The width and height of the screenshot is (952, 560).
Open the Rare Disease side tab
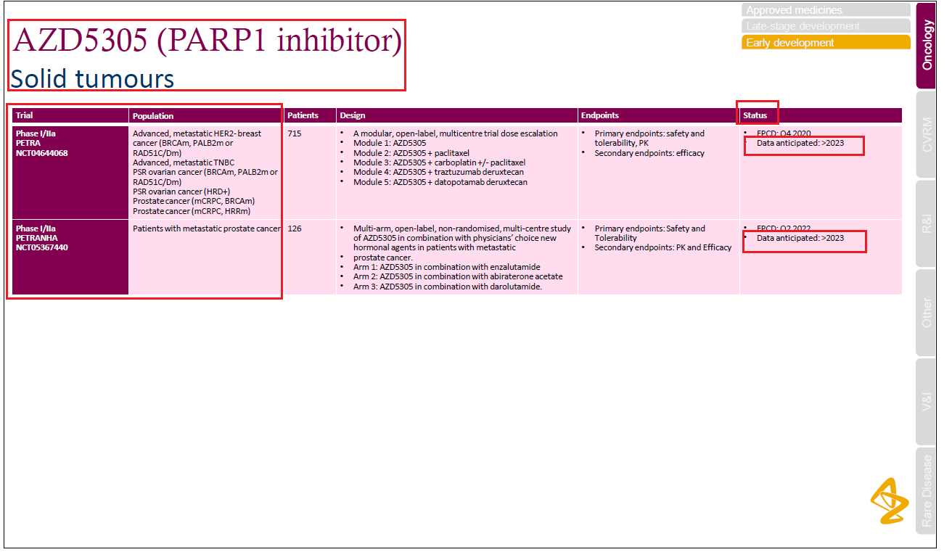click(x=927, y=490)
